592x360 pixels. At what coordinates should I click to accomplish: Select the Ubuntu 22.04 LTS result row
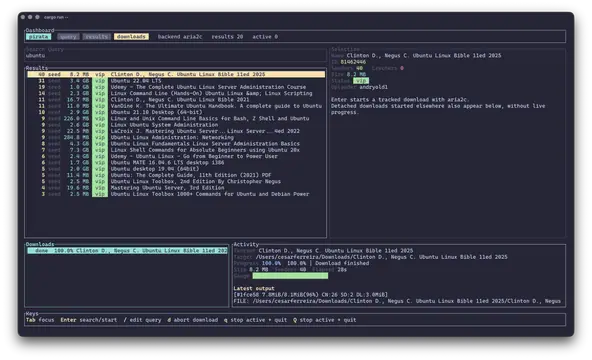[176, 81]
